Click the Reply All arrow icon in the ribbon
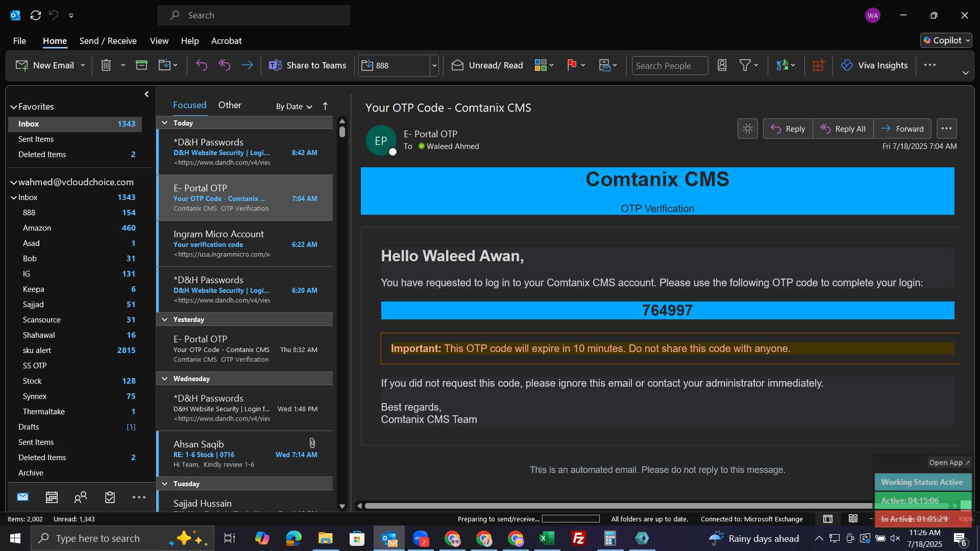The height and width of the screenshot is (551, 980). point(225,65)
